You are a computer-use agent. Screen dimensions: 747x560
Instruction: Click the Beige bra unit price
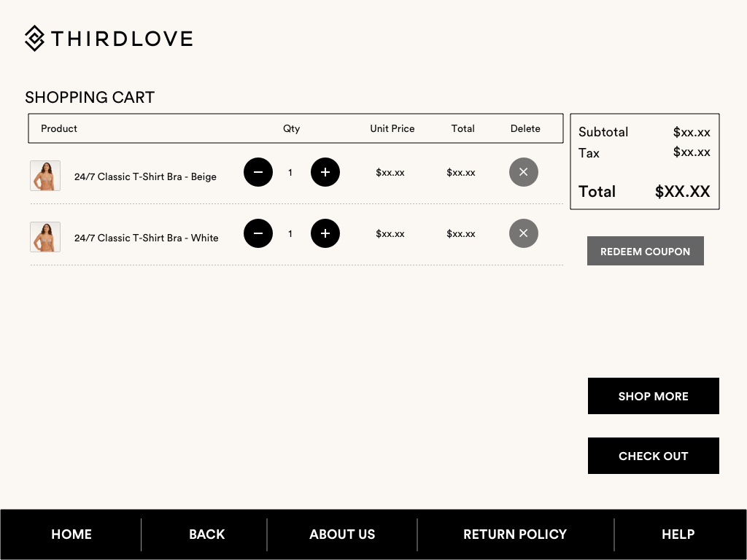tap(390, 172)
